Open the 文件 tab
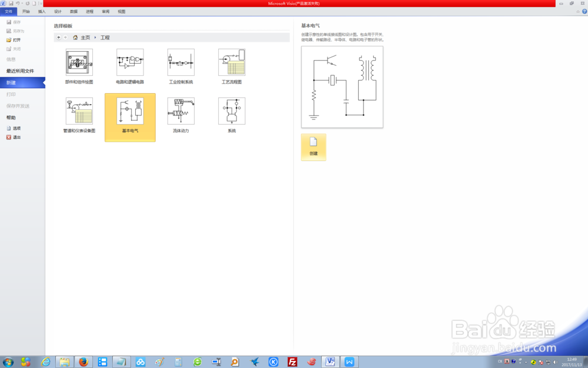 (9, 12)
